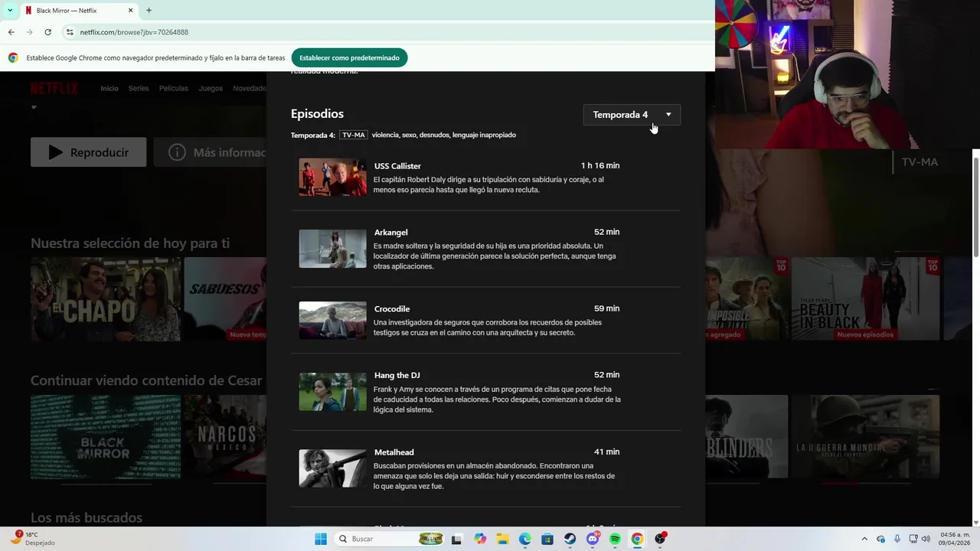Open the Películas navigation item
This screenshot has width=980, height=551.
point(173,88)
